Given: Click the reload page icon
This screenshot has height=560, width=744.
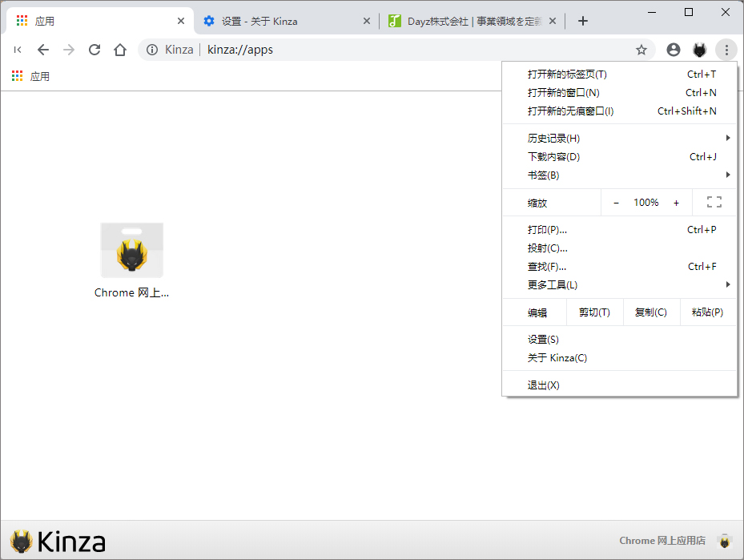Looking at the screenshot, I should click(x=95, y=50).
